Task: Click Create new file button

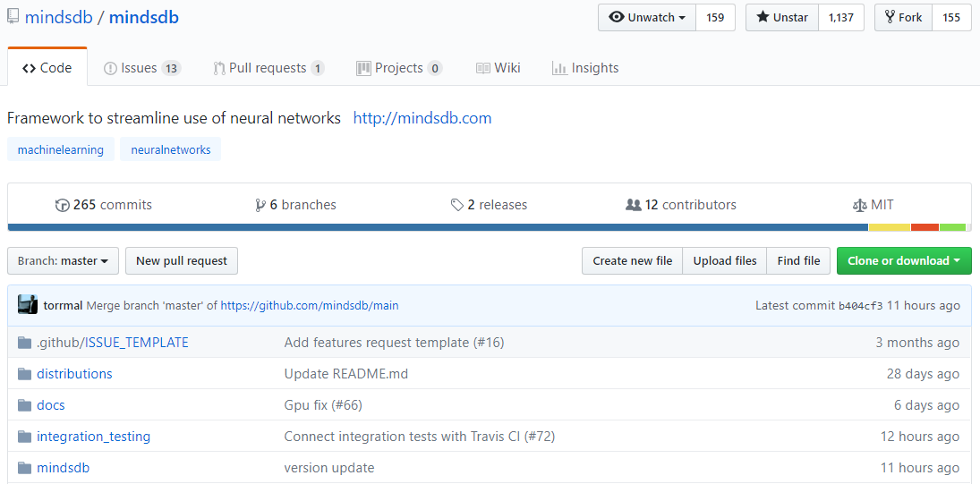Action: point(633,260)
